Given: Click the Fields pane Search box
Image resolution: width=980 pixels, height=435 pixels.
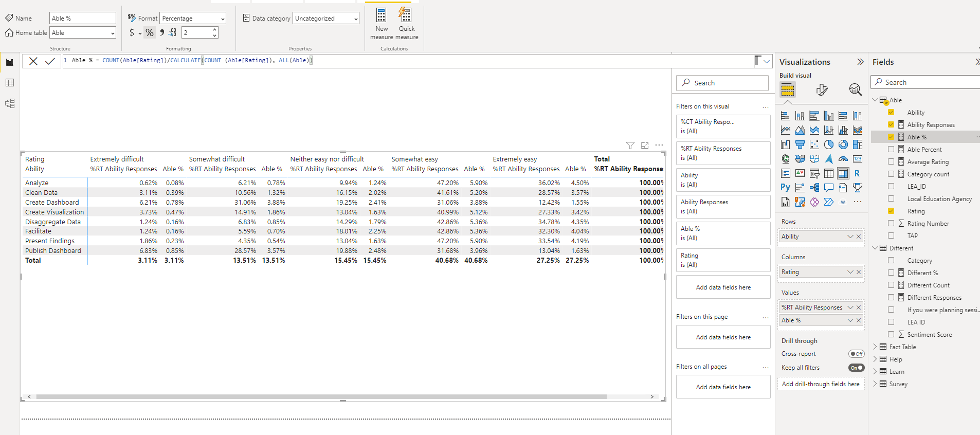Looking at the screenshot, I should pyautogui.click(x=925, y=82).
